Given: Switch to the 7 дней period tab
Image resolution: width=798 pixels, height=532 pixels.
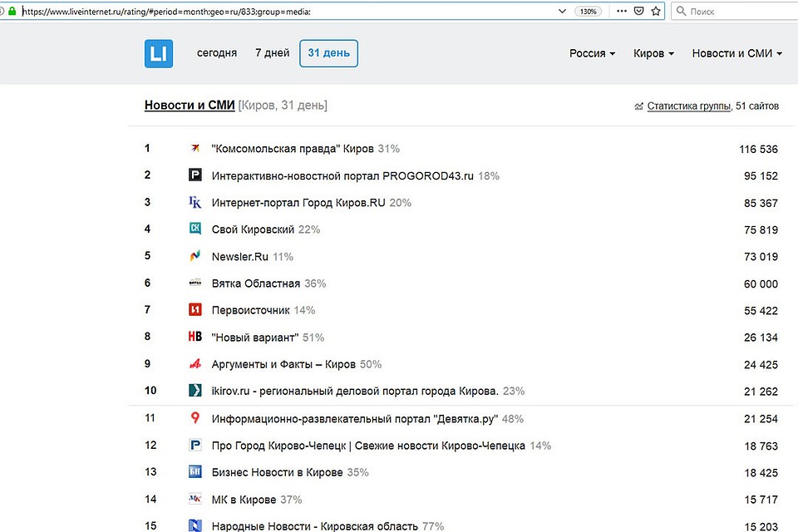Looking at the screenshot, I should click(x=273, y=53).
